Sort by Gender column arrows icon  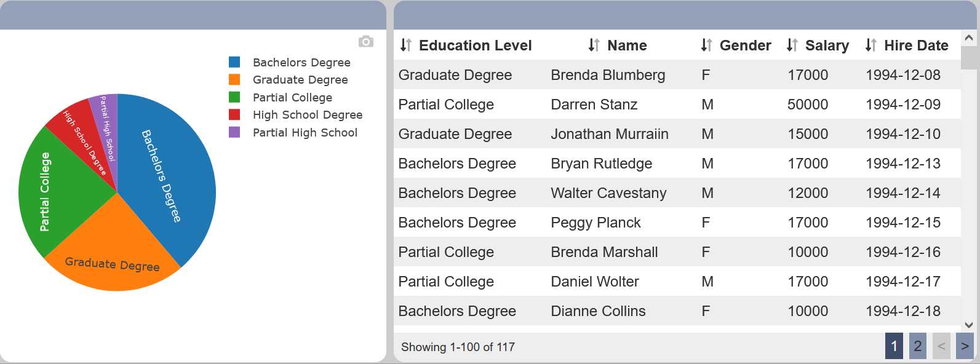pos(706,45)
